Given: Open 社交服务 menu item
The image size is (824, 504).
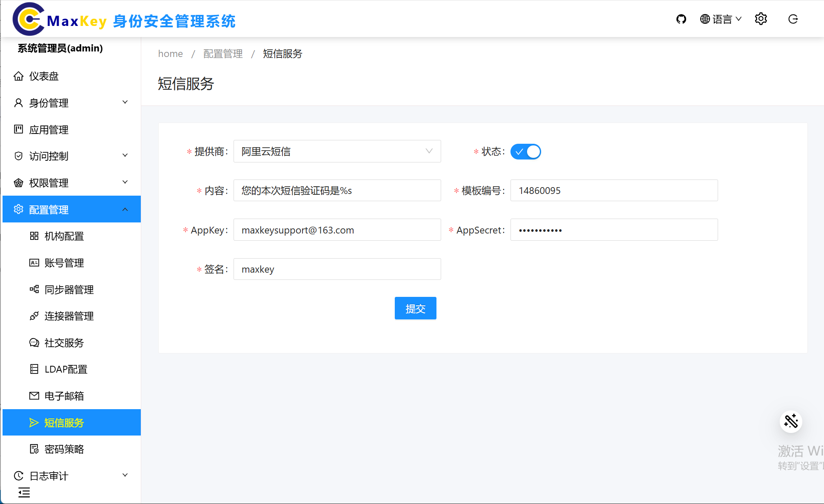Looking at the screenshot, I should 64,343.
